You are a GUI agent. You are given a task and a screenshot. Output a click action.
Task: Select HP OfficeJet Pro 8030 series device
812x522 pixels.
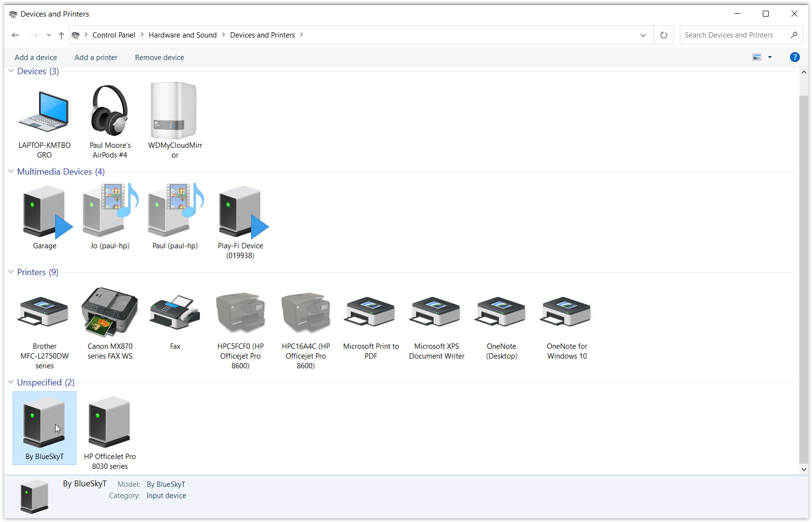(x=110, y=422)
